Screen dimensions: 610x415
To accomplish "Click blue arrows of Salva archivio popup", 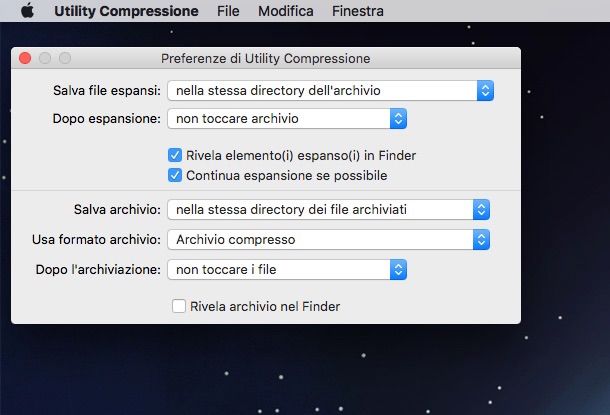I will point(482,209).
